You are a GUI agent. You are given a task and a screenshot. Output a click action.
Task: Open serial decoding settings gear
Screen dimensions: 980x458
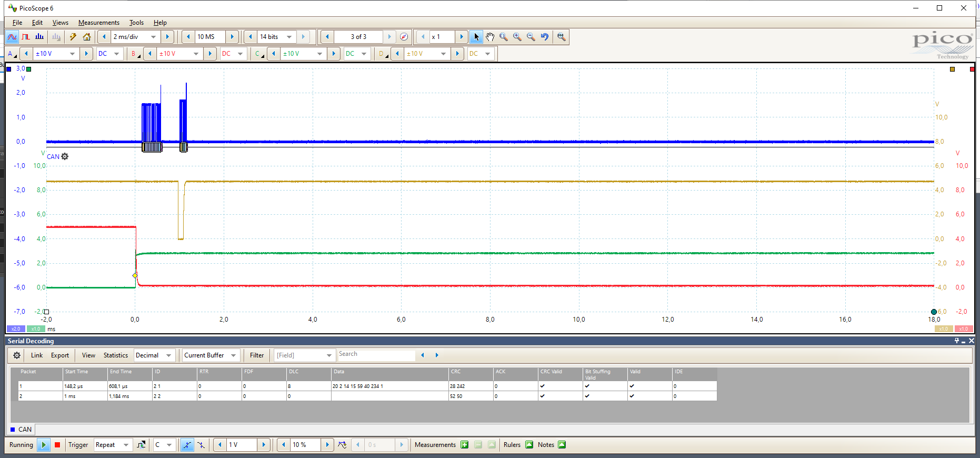pos(17,355)
